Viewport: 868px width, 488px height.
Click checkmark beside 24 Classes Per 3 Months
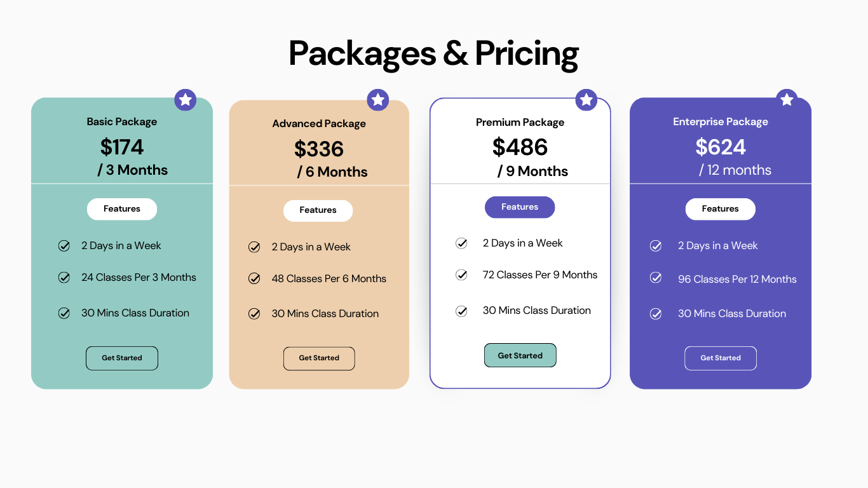(64, 278)
